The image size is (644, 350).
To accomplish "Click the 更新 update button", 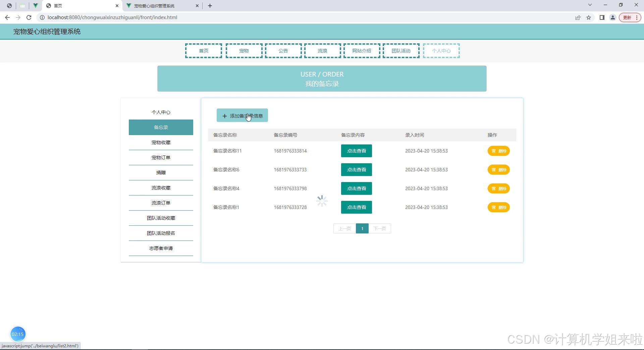I will coord(630,17).
